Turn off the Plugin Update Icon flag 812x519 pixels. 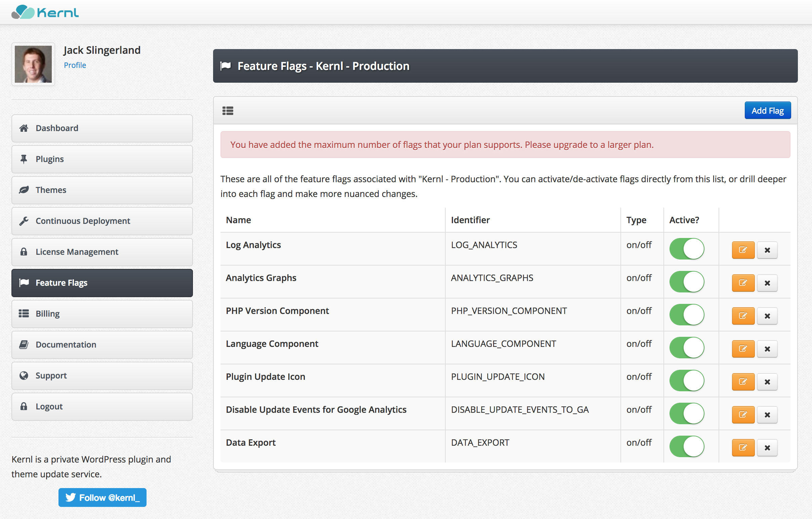click(687, 381)
